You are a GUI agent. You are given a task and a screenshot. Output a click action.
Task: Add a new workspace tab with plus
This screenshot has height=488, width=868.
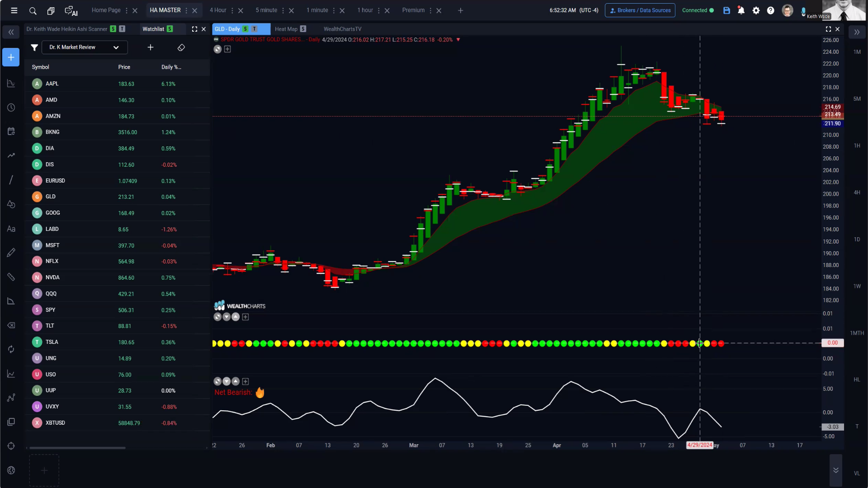point(460,10)
